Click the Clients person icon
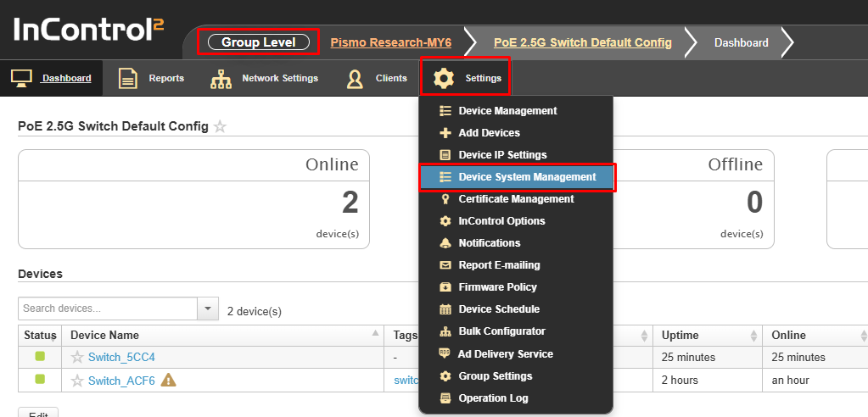 point(355,79)
